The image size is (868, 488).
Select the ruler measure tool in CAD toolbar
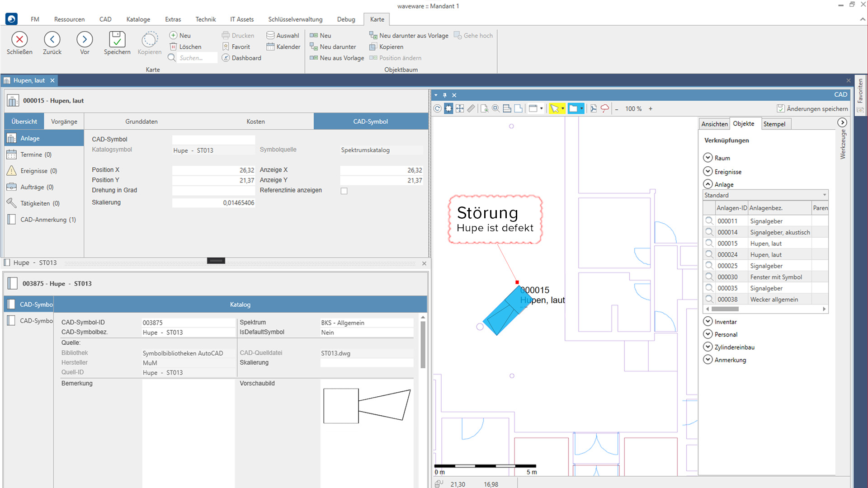click(x=471, y=108)
